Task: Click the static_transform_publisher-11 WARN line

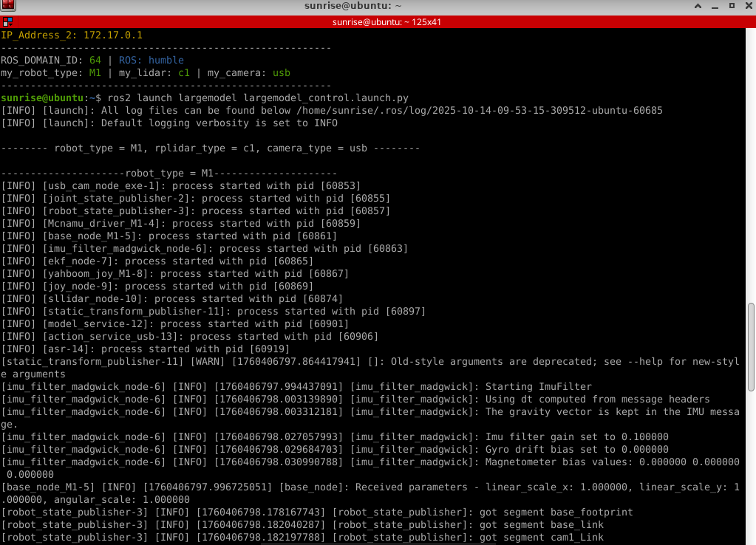Action: click(x=370, y=361)
